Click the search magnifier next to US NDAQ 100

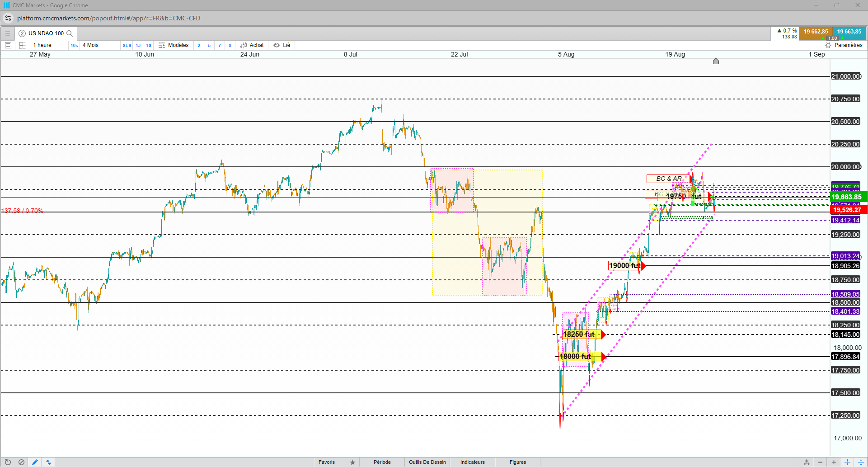point(70,33)
